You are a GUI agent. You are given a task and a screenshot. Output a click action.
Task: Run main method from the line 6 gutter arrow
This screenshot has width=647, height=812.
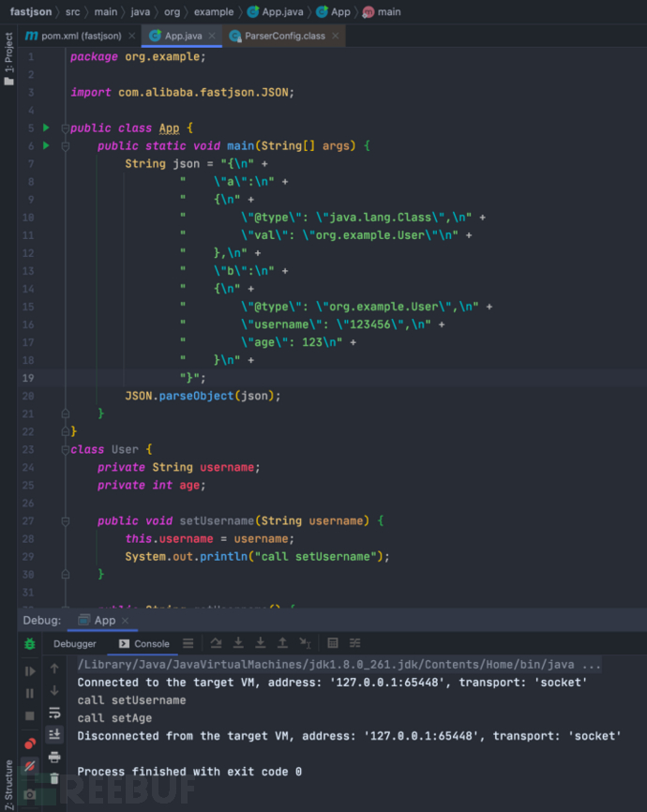click(46, 145)
